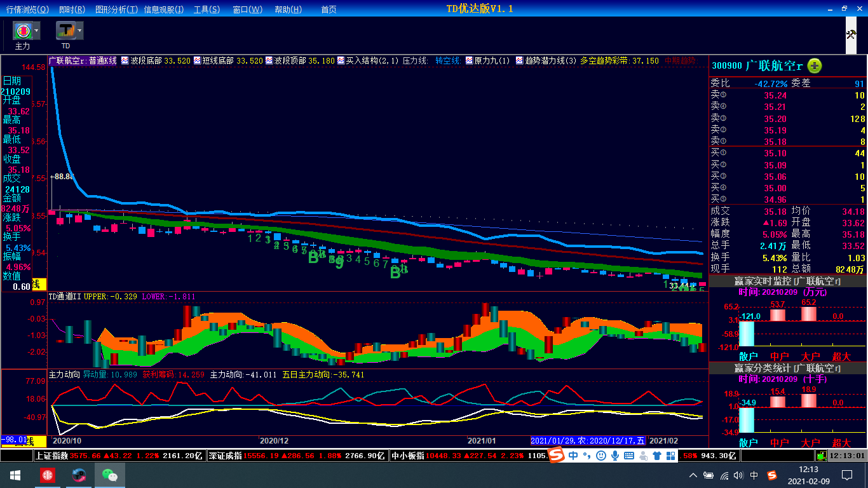
Task: Click Sogou IME logo in floating bar
Action: click(x=557, y=456)
